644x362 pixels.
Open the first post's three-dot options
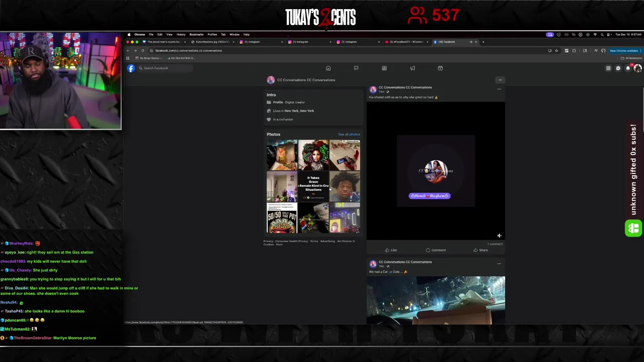tap(499, 89)
